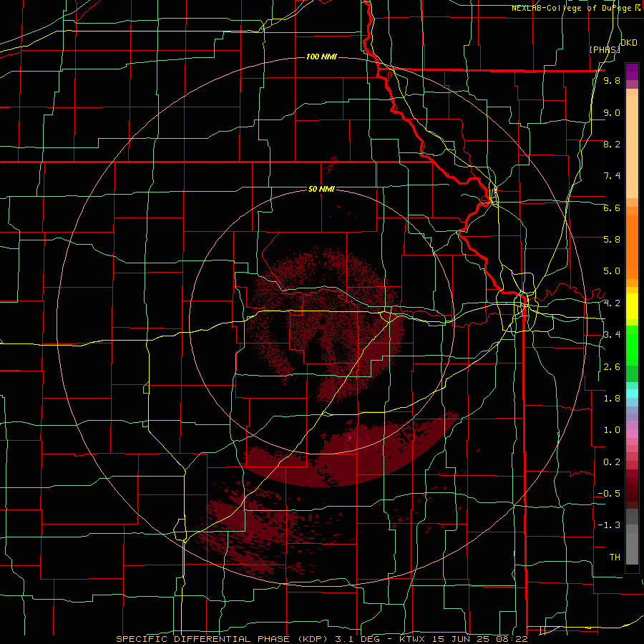Click the 0.2 value on the color scale
This screenshot has height=644, width=644.
coord(612,462)
